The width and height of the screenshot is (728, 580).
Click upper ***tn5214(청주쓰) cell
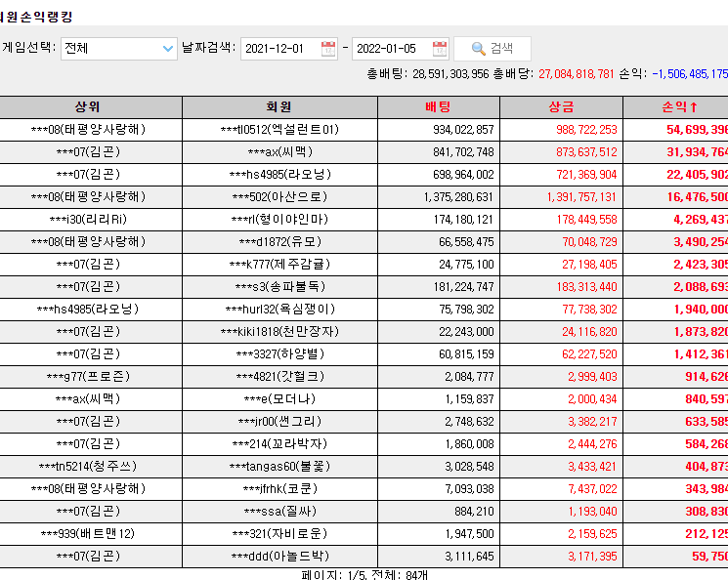[88, 467]
